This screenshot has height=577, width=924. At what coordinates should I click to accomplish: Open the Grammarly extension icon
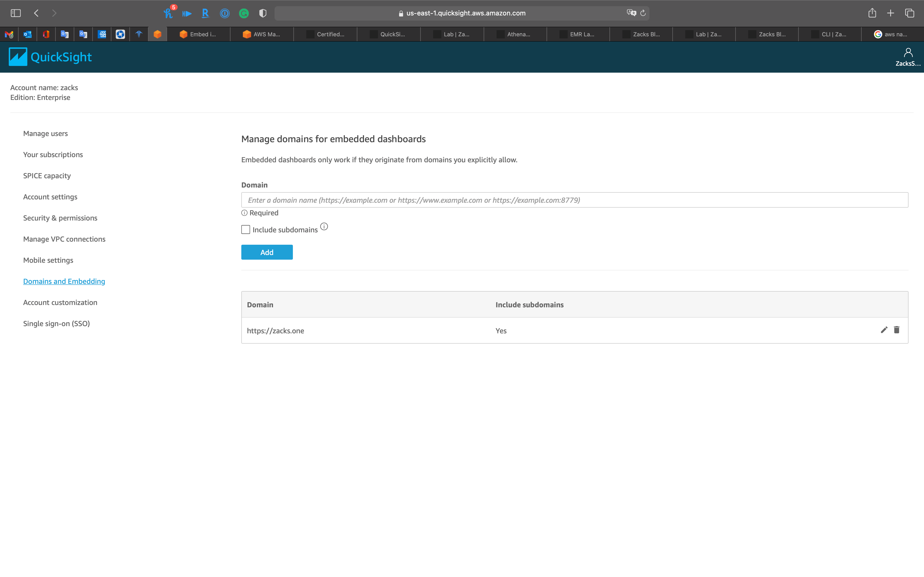[244, 13]
